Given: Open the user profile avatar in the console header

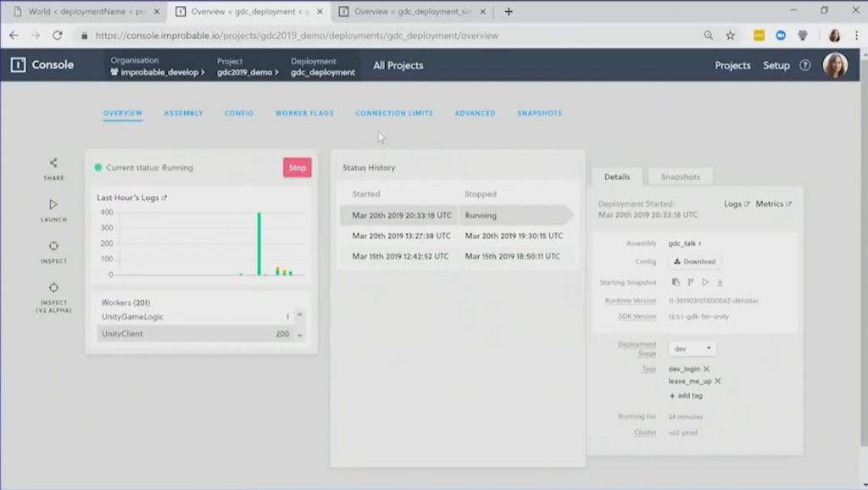Looking at the screenshot, I should tap(835, 64).
